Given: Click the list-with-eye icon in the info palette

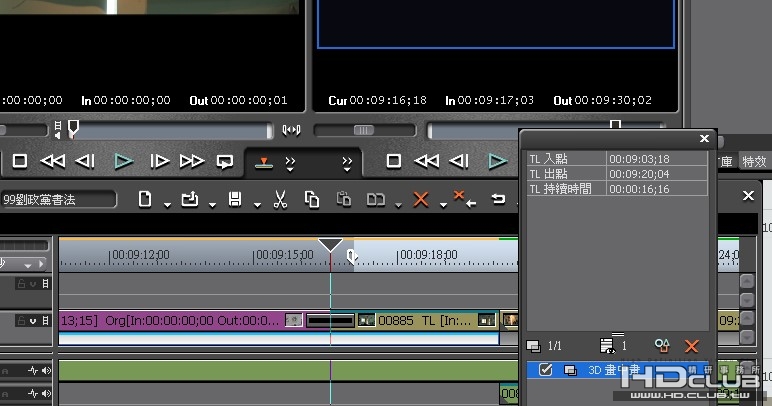Looking at the screenshot, I should (x=608, y=345).
